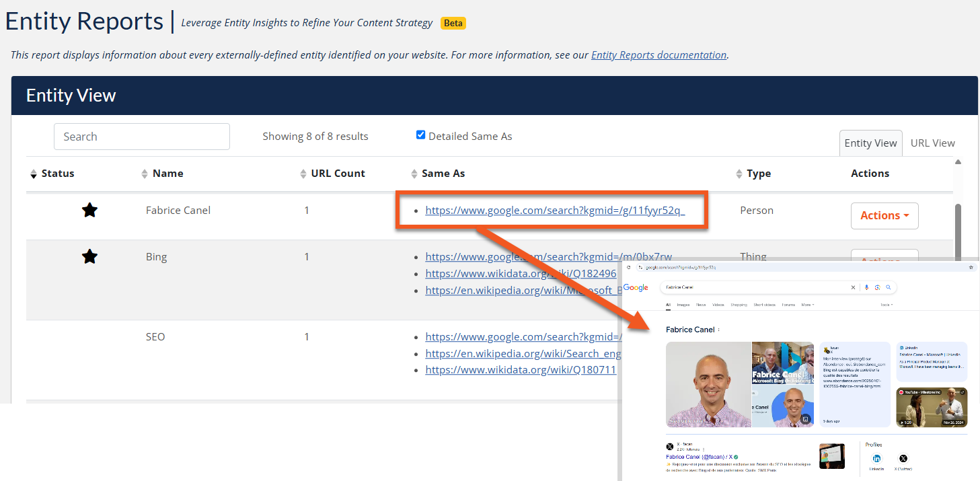Screen dimensions: 980x481
Task: Clear the Google search box with the X icon
Action: (854, 287)
